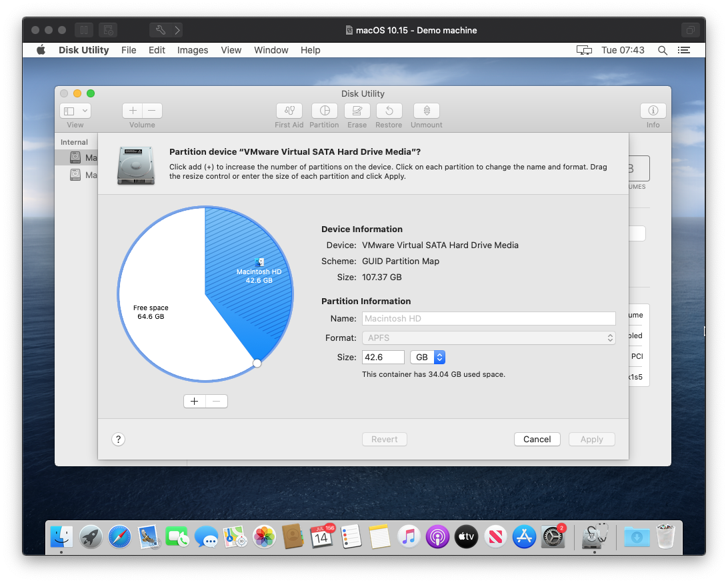
Task: Open Reminders in the Dock
Action: coord(351,537)
